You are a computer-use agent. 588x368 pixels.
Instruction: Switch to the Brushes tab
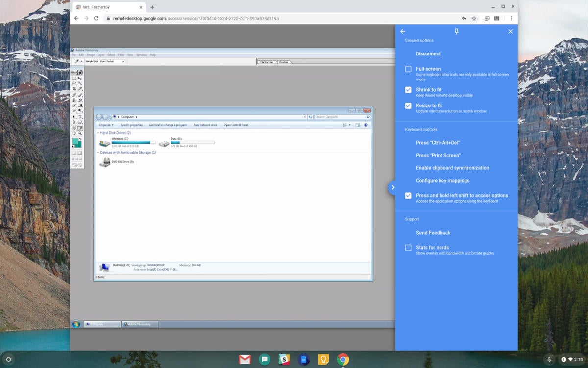point(284,62)
